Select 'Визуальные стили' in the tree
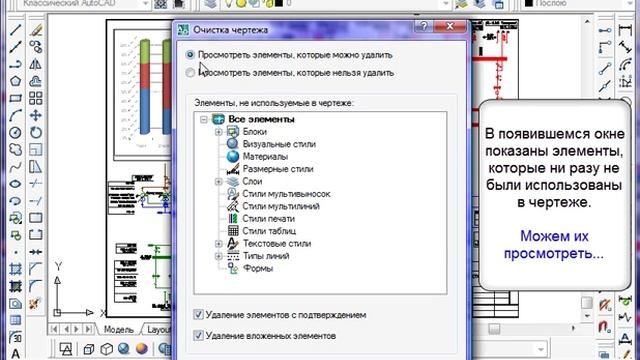 pos(279,144)
